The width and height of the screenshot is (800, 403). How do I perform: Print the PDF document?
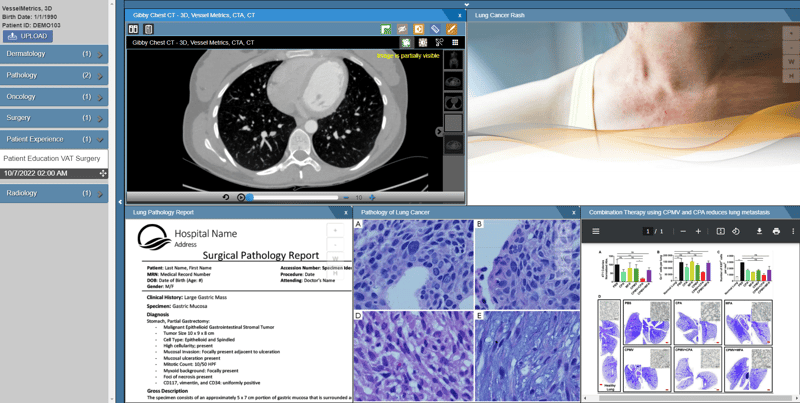[776, 232]
